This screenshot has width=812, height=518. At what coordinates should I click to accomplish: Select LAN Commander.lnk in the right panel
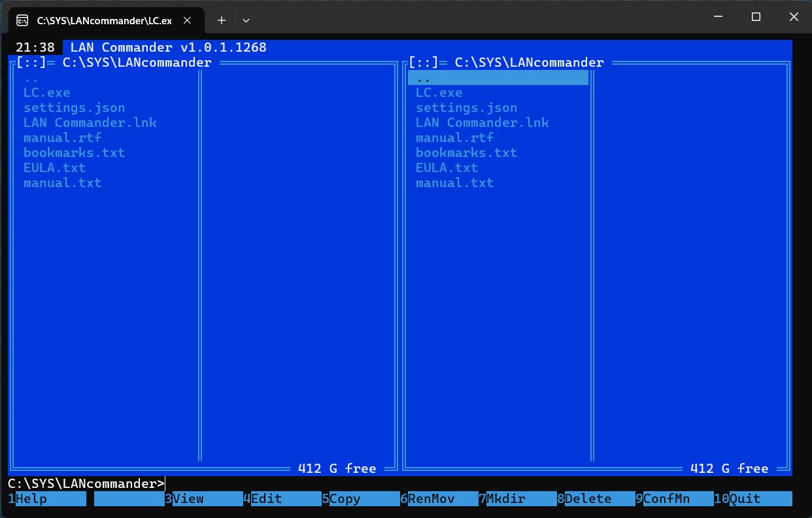coord(482,123)
